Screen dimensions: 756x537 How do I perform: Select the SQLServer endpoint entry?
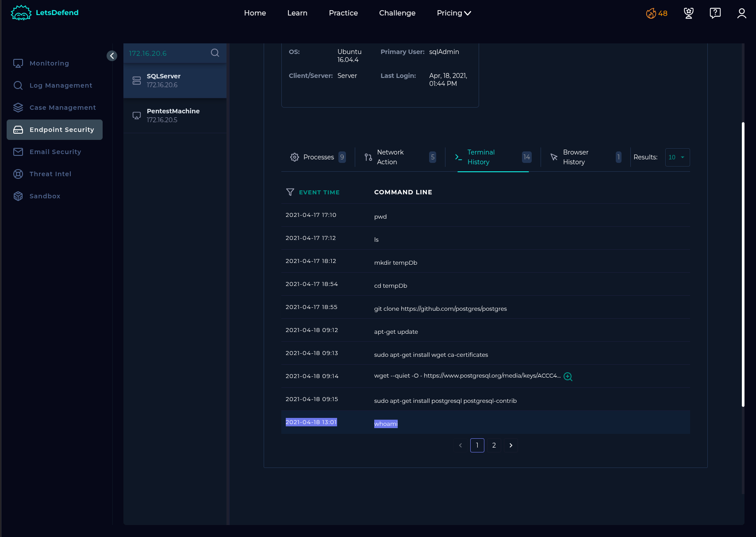[175, 81]
